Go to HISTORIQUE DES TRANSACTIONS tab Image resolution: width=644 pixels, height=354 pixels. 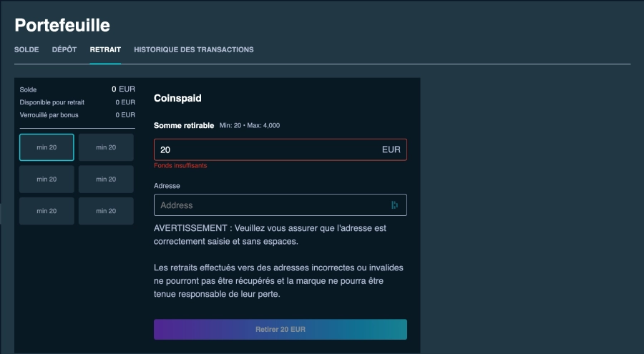[x=194, y=49]
